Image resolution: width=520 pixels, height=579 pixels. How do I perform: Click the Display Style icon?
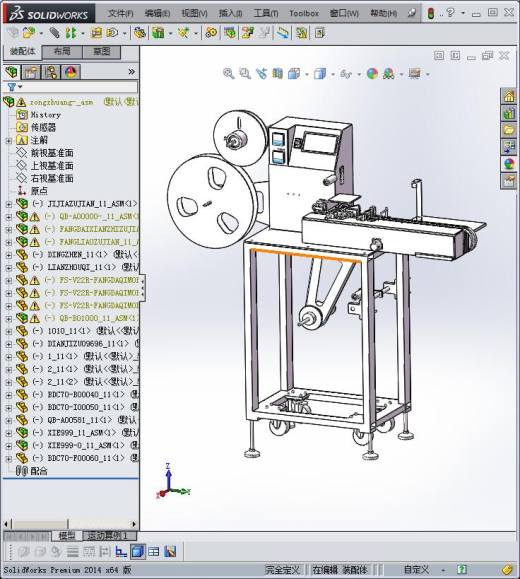click(320, 74)
